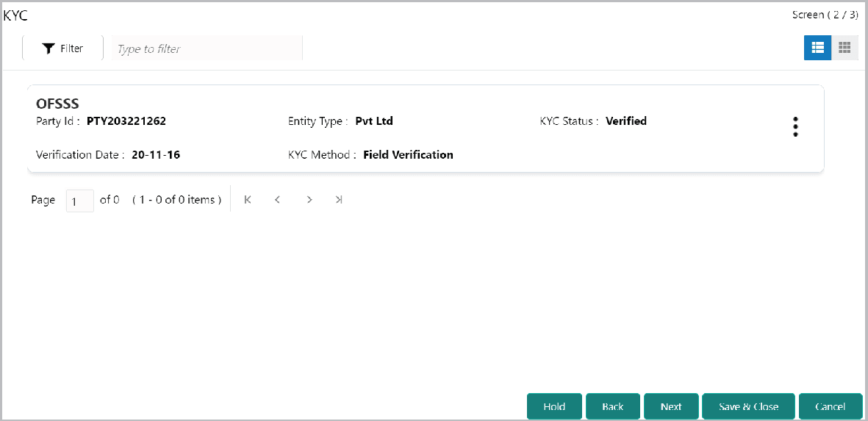This screenshot has width=868, height=421.
Task: Go to previous page
Action: point(277,200)
